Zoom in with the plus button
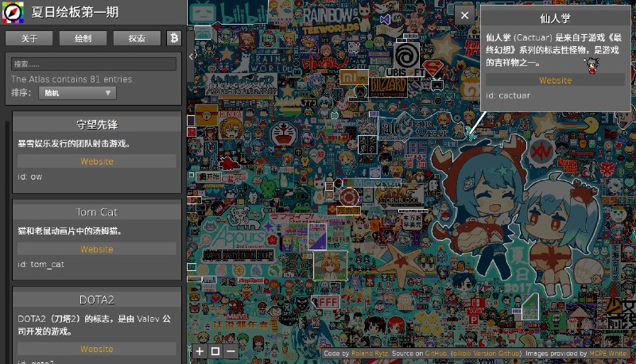 click(200, 350)
